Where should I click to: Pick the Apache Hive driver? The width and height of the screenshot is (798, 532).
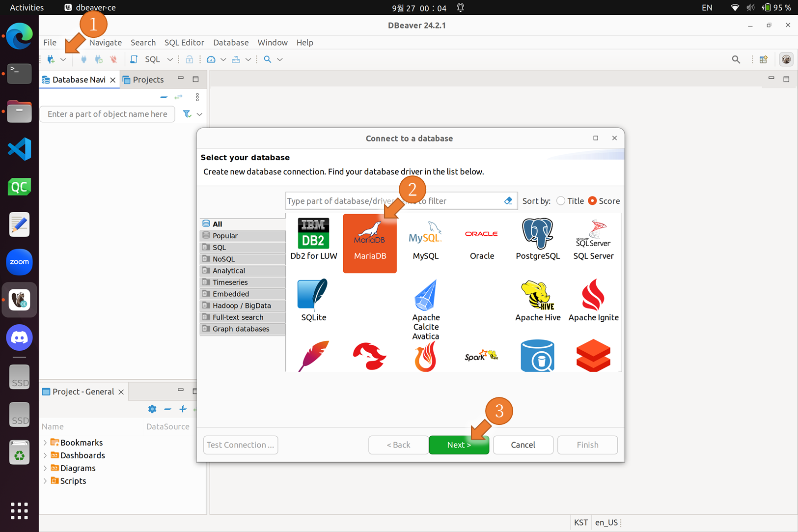tap(538, 301)
